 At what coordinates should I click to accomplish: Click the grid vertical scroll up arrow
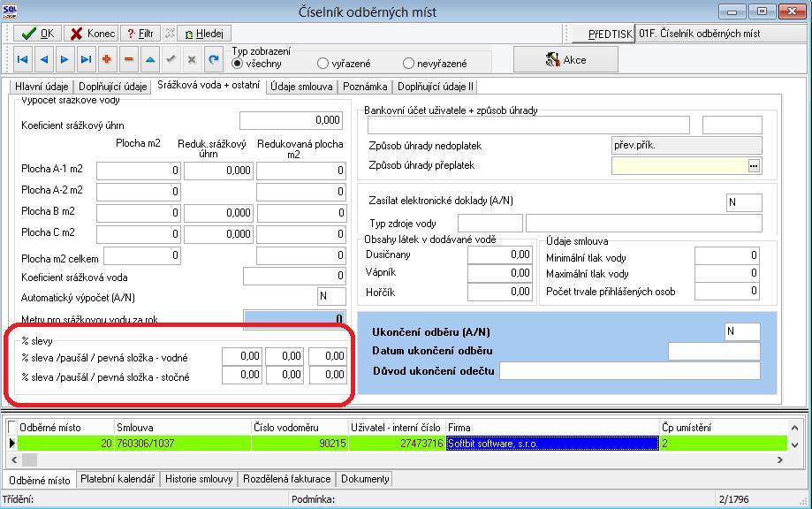click(x=794, y=428)
